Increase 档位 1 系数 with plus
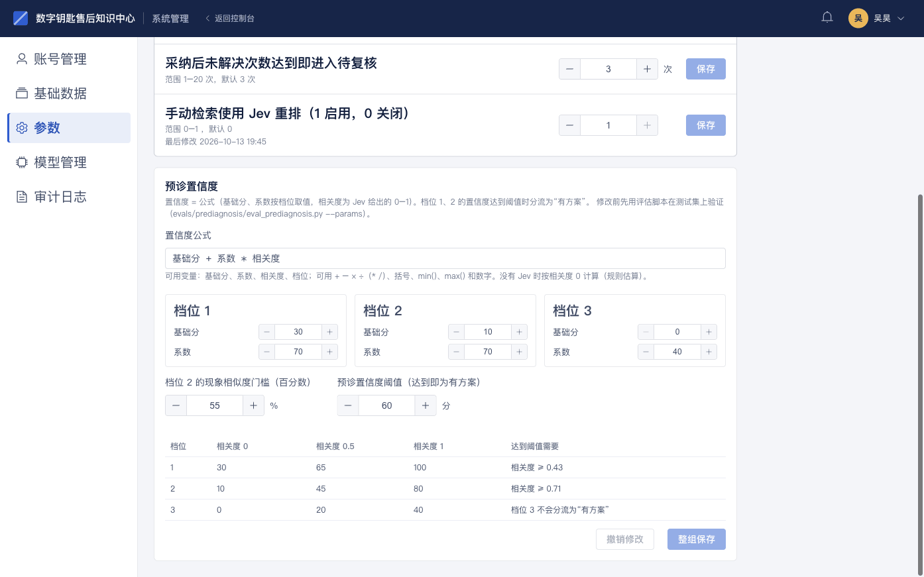This screenshot has height=577, width=924. [x=329, y=352]
